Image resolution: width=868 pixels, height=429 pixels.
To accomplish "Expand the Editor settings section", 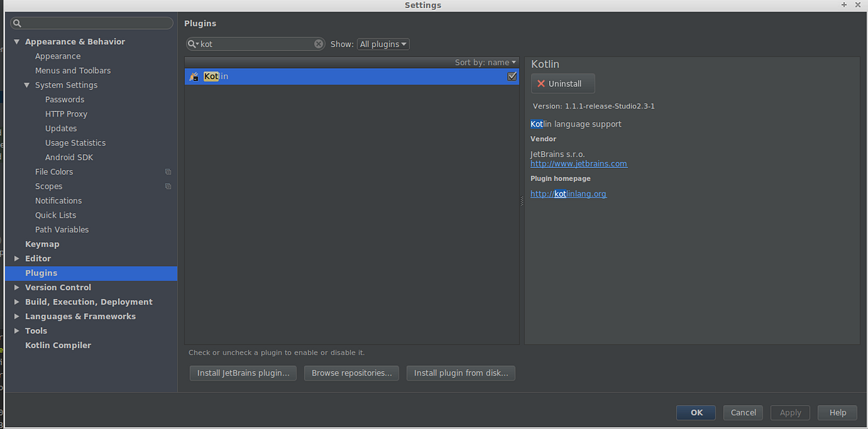I will [x=17, y=258].
